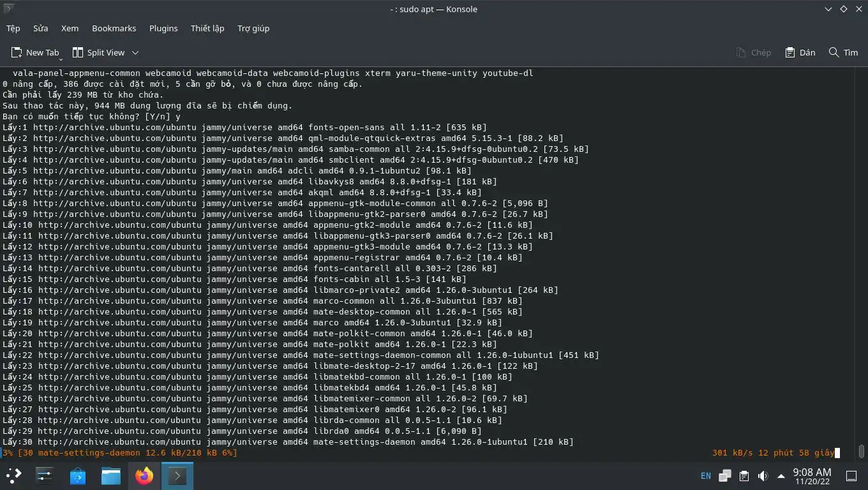The width and height of the screenshot is (868, 490).
Task: Click the progress text 3% [30 mate-settings-daemon
Action: pos(120,452)
